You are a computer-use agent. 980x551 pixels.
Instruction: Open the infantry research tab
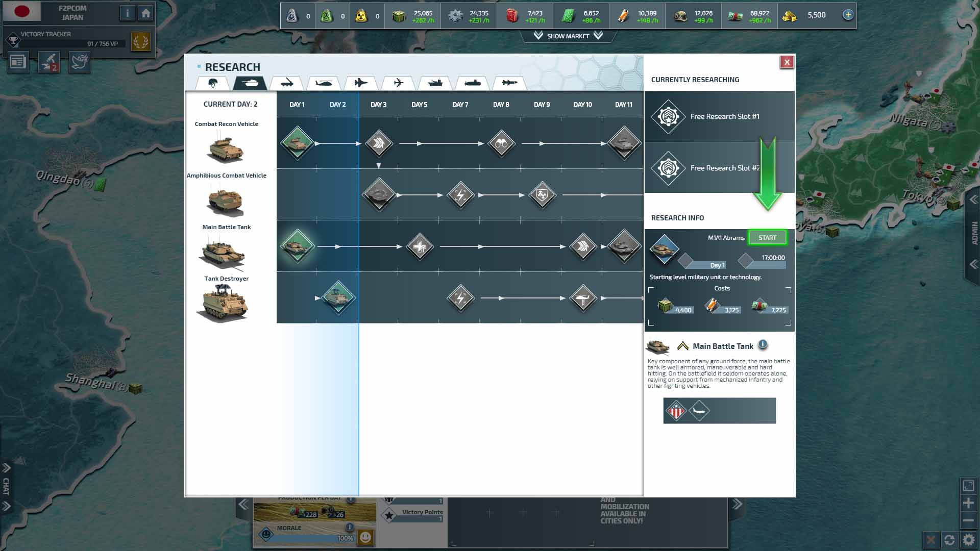point(213,83)
